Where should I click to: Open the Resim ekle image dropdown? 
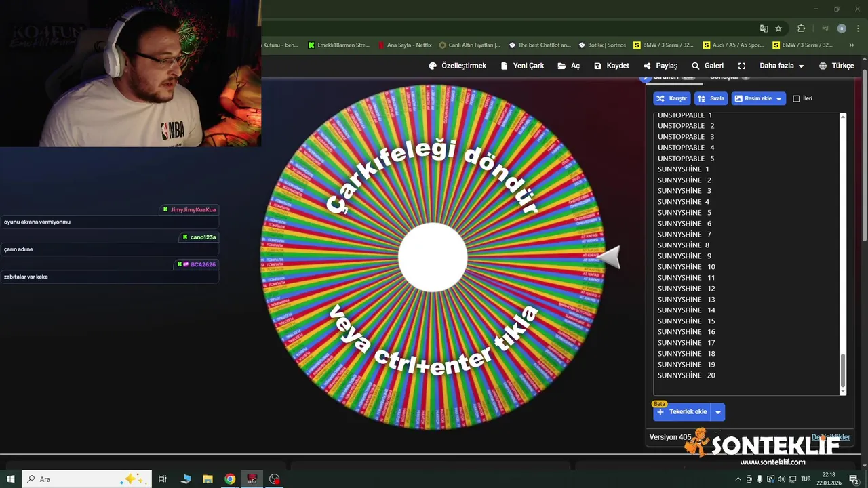point(759,98)
